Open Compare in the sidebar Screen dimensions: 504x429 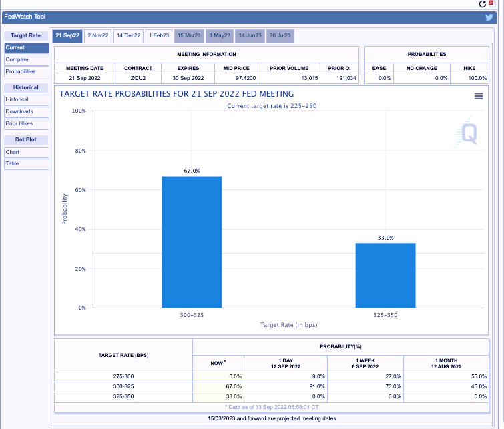coord(26,60)
